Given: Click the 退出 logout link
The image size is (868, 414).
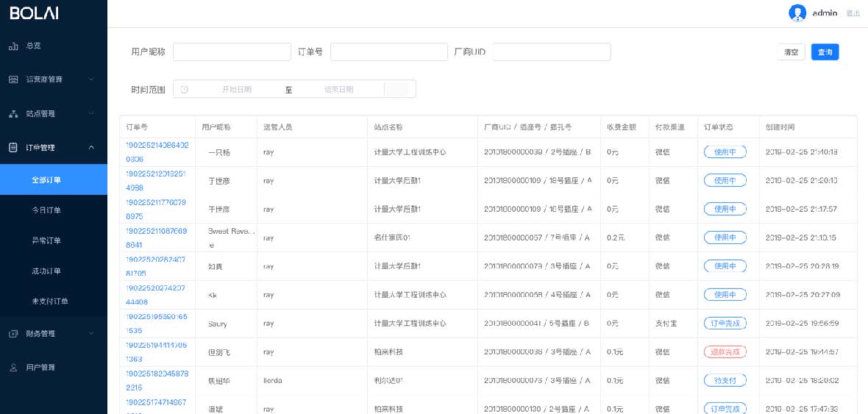Looking at the screenshot, I should (x=853, y=13).
